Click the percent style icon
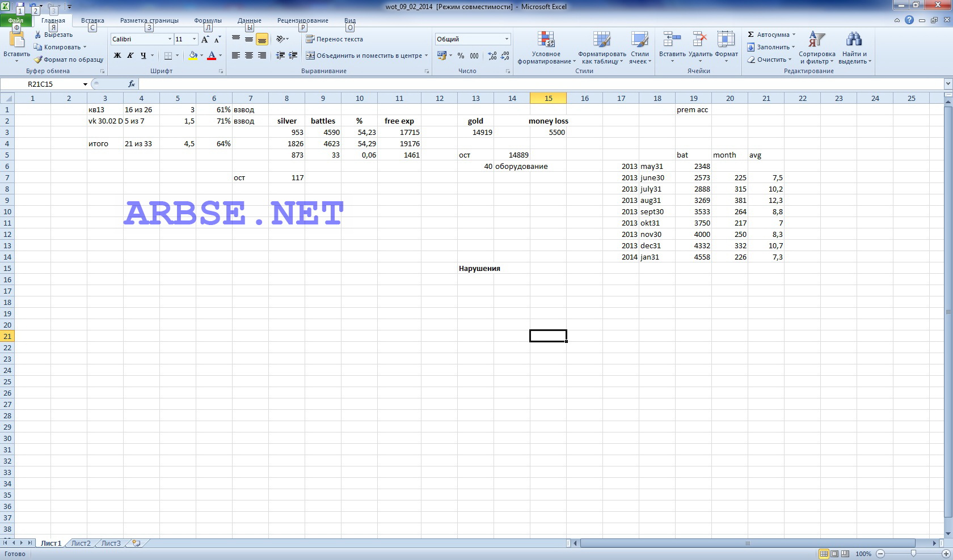 pos(461,56)
